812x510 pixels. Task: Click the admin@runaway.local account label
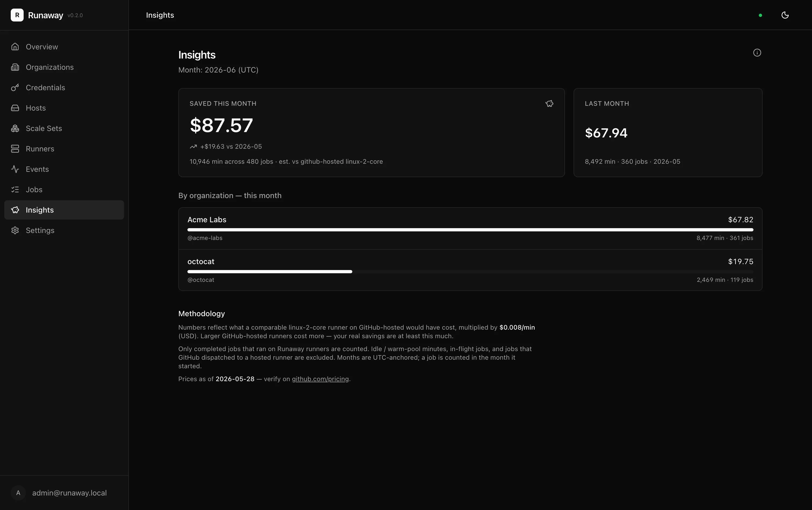pyautogui.click(x=70, y=493)
